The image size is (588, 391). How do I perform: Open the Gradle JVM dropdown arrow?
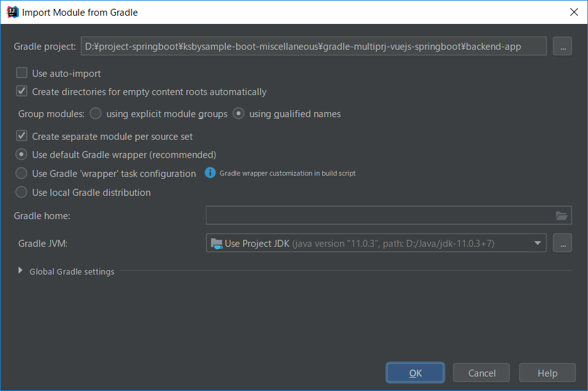click(x=538, y=242)
